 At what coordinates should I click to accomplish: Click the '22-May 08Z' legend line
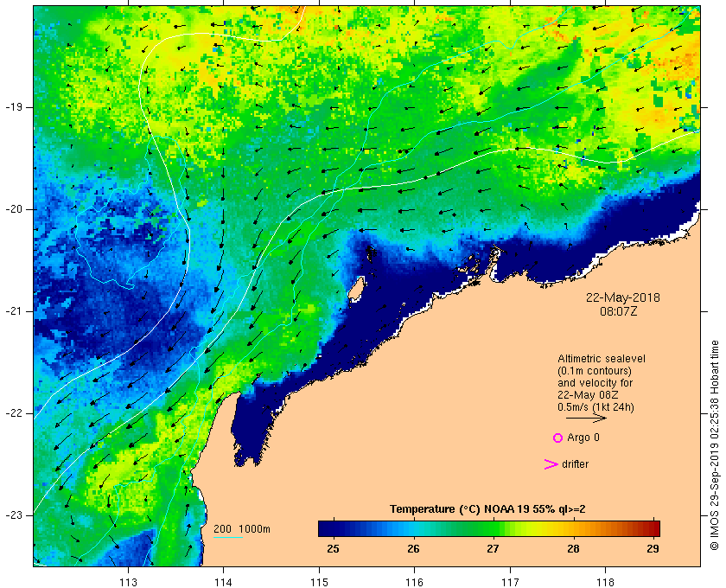pos(588,395)
